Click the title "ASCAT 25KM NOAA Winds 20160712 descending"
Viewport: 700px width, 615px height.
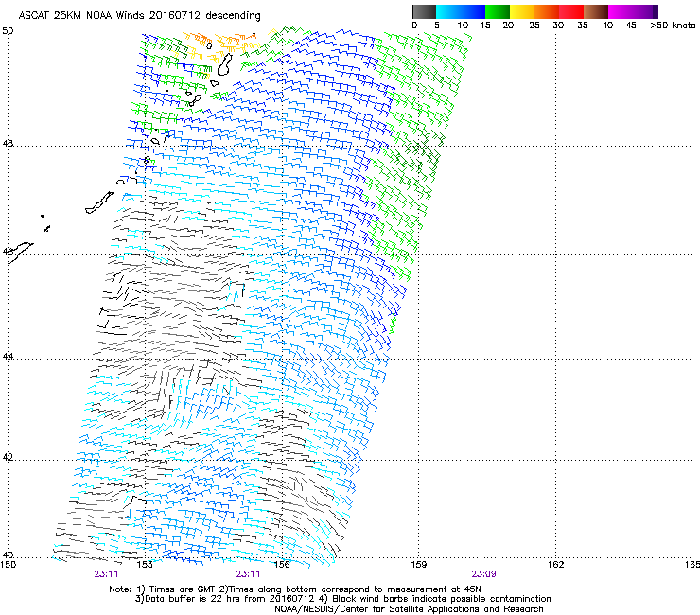click(x=140, y=15)
